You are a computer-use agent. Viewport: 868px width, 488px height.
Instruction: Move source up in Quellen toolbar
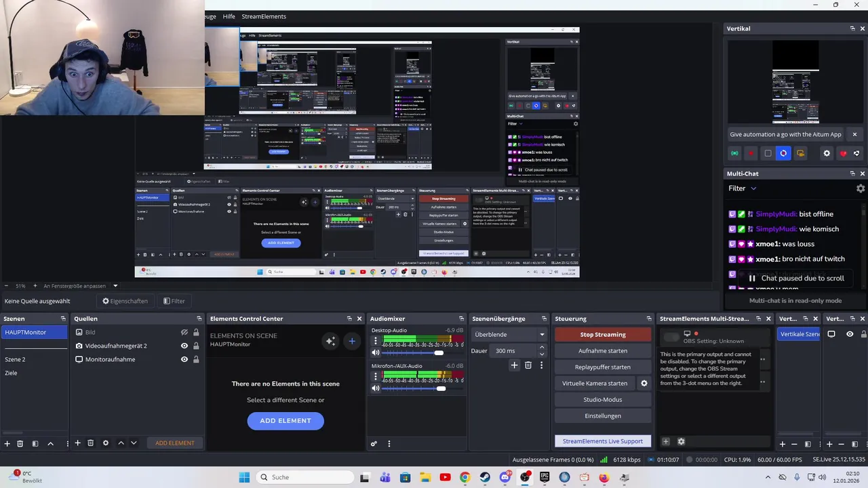[x=121, y=443]
